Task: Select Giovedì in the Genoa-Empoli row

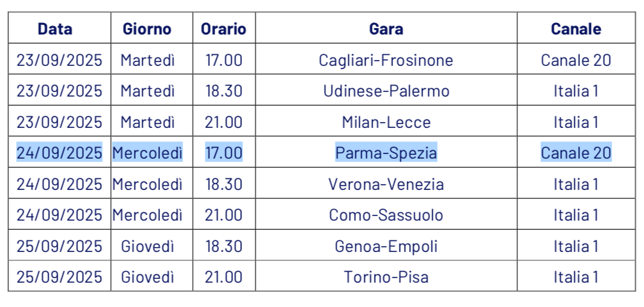Action: point(147,246)
